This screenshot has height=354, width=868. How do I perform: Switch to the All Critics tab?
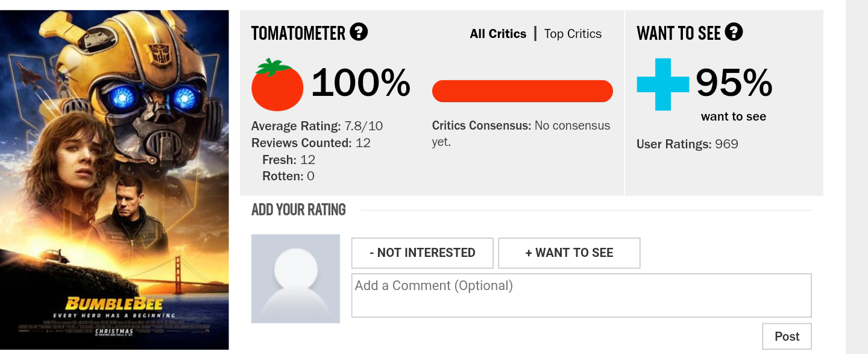[x=498, y=34]
